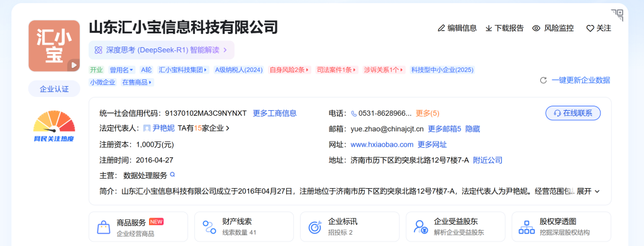Click the DeepSeek atom icon

pos(98,50)
